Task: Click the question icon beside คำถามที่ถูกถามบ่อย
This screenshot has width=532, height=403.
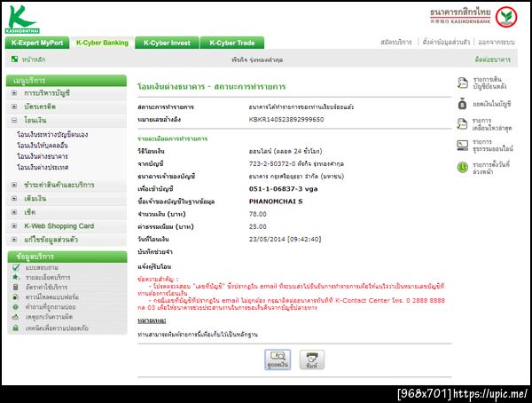Action: coord(15,307)
